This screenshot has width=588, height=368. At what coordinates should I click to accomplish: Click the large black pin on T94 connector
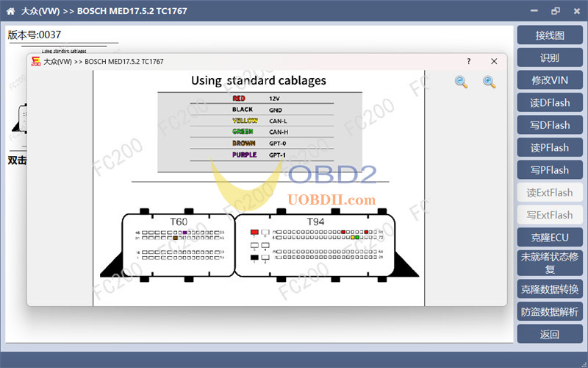pyautogui.click(x=254, y=258)
